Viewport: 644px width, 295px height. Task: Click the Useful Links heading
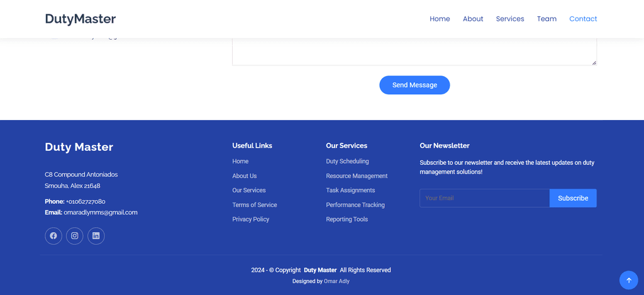pyautogui.click(x=252, y=145)
